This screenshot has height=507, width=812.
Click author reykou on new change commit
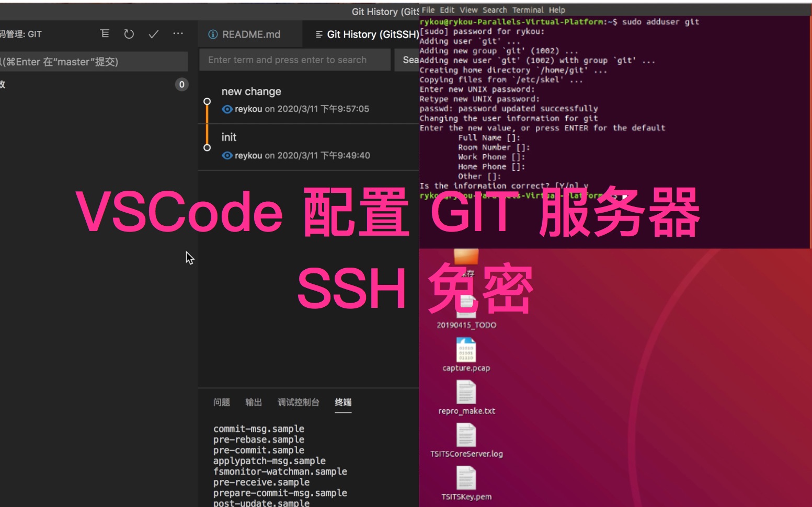click(248, 109)
